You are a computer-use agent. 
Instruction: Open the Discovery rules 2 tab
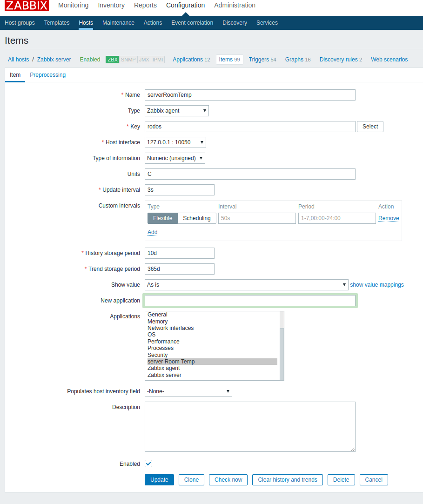341,60
